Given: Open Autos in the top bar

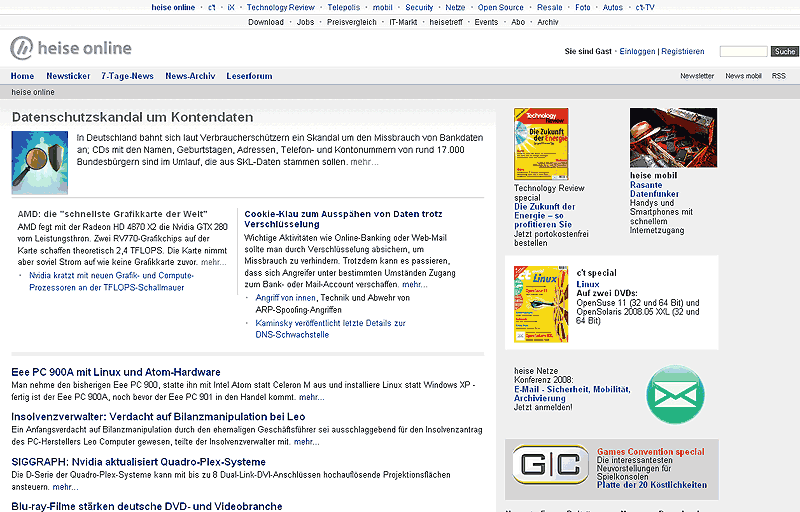Looking at the screenshot, I should [x=613, y=8].
